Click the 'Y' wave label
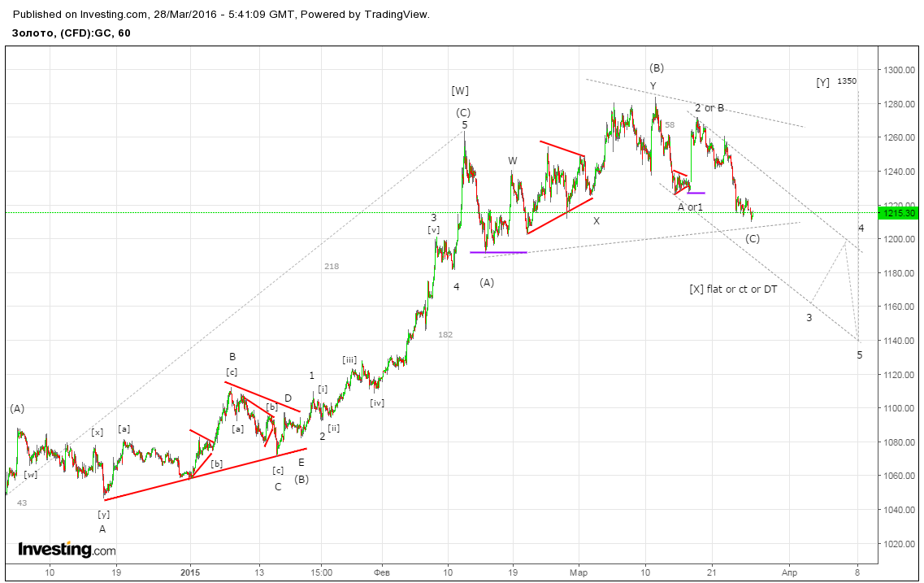The image size is (924, 583). tap(653, 86)
